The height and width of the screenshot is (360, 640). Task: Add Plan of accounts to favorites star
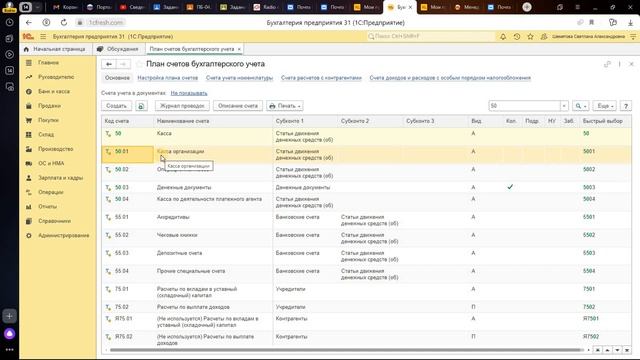[139, 64]
